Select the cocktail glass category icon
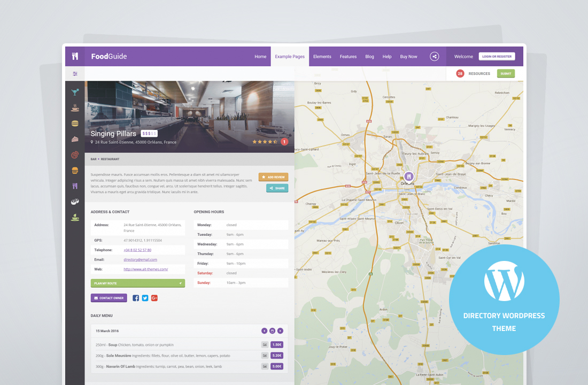The height and width of the screenshot is (385, 588). (75, 92)
